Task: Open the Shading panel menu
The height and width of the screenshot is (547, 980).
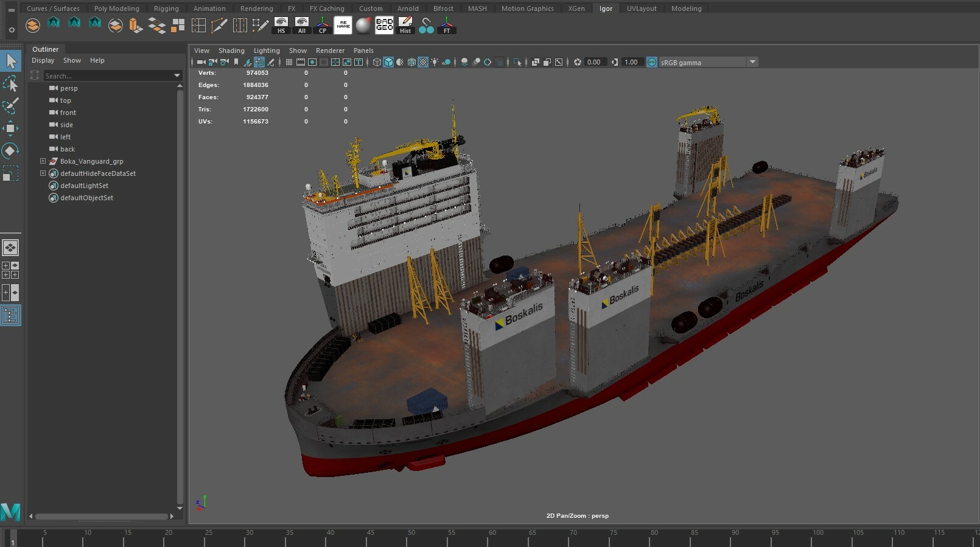Action: coord(231,51)
